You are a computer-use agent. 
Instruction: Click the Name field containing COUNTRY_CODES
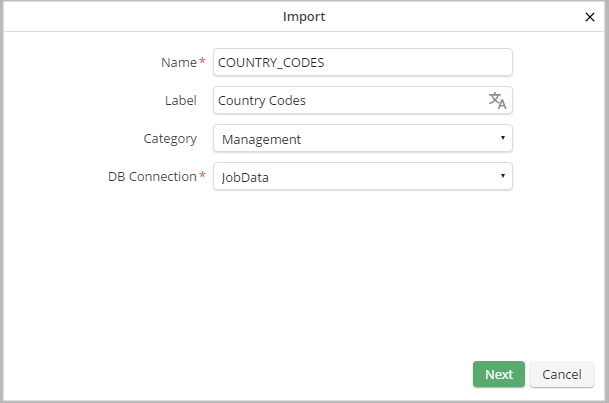click(363, 62)
